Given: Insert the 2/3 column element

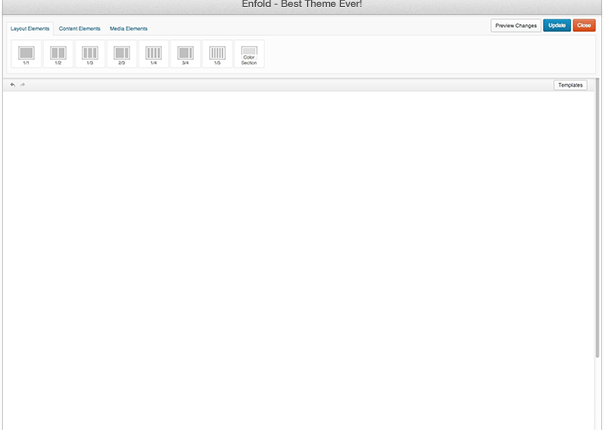Looking at the screenshot, I should 122,54.
